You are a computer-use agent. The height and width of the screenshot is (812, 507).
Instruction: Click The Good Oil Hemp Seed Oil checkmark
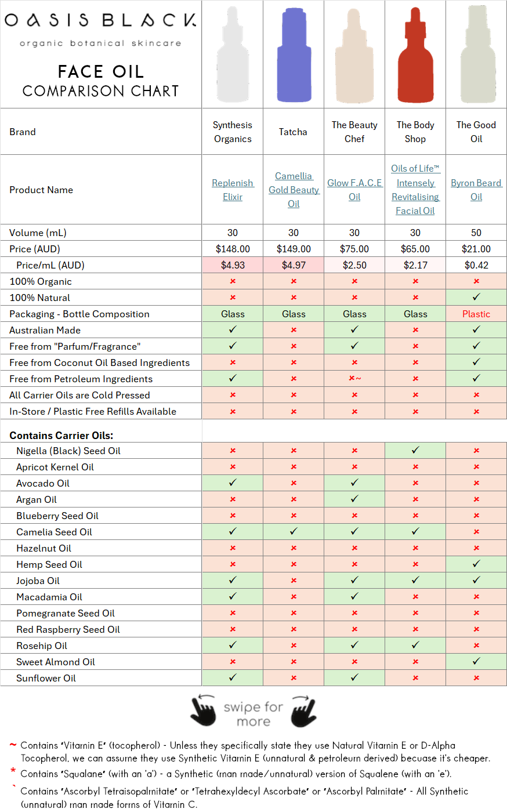coord(476,564)
